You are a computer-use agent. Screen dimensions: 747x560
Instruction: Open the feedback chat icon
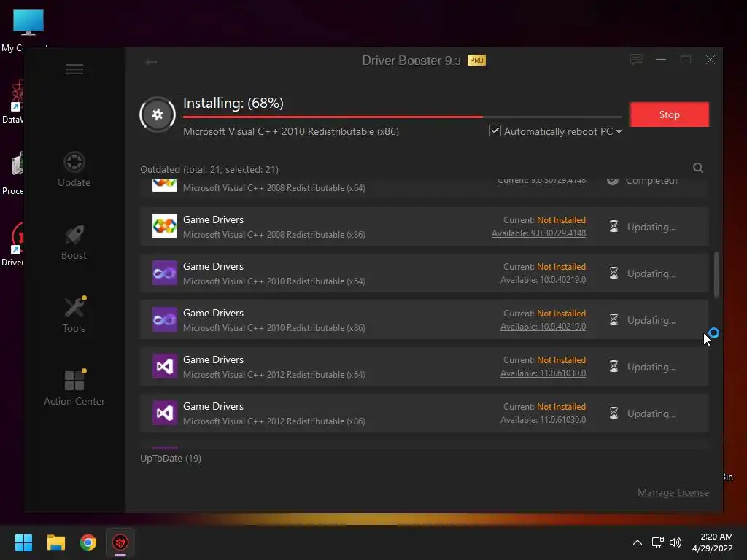636,60
